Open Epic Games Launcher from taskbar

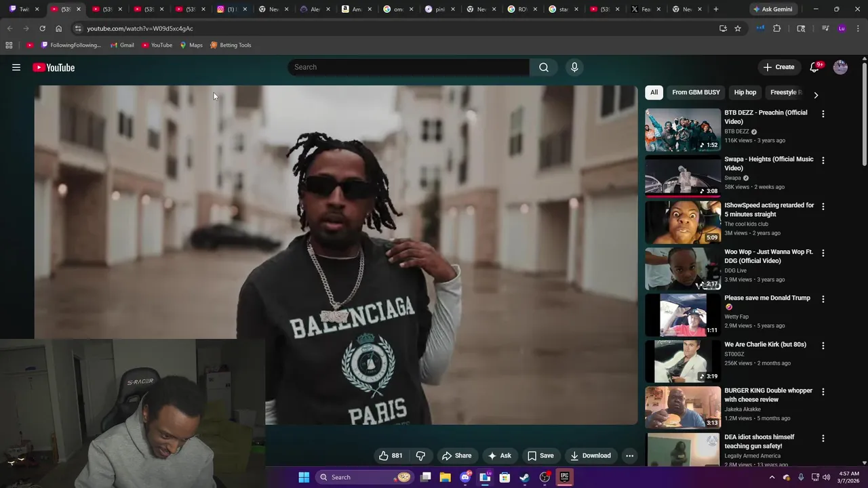(x=564, y=477)
